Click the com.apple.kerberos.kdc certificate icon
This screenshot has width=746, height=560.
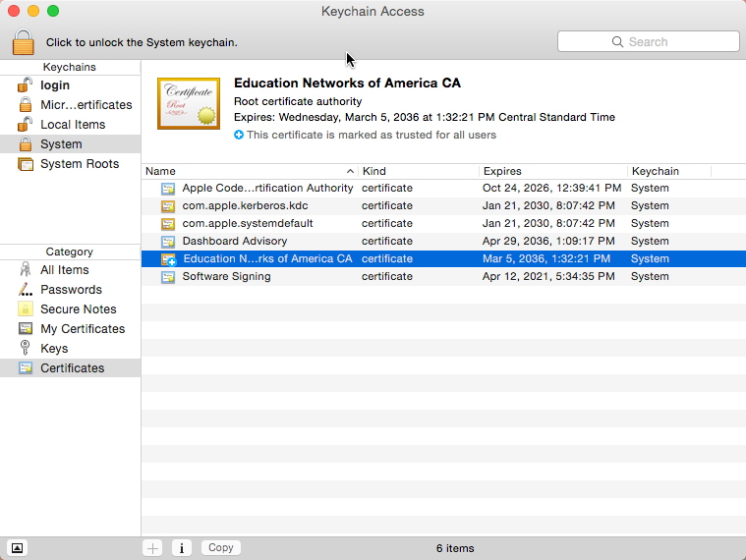click(x=168, y=206)
